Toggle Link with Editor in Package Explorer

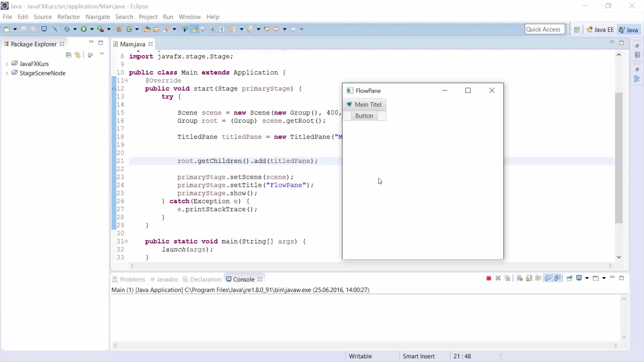[78, 55]
